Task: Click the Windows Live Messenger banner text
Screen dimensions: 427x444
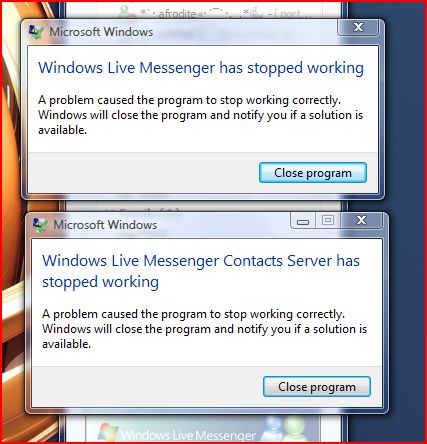Action: [x=188, y=435]
